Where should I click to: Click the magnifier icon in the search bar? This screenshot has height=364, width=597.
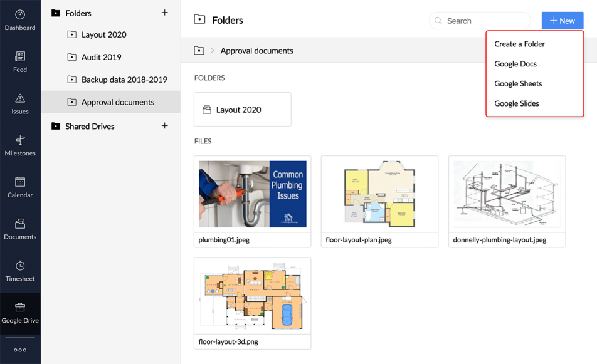(438, 21)
